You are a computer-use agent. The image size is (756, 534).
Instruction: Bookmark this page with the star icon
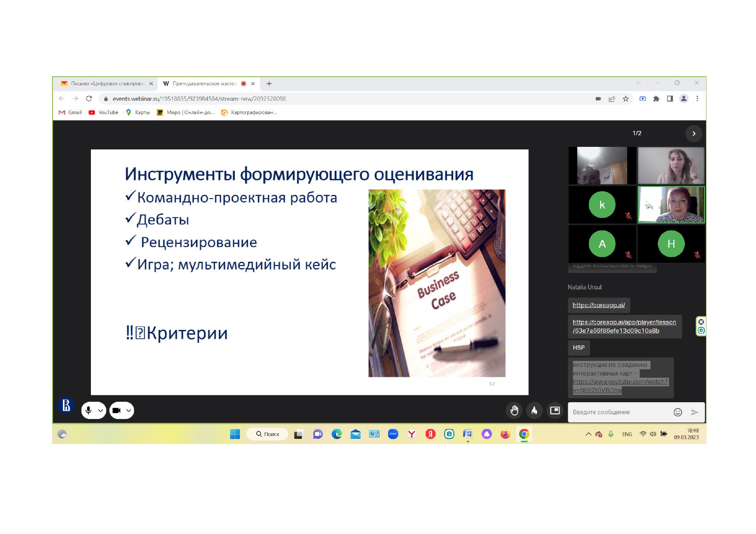click(625, 99)
